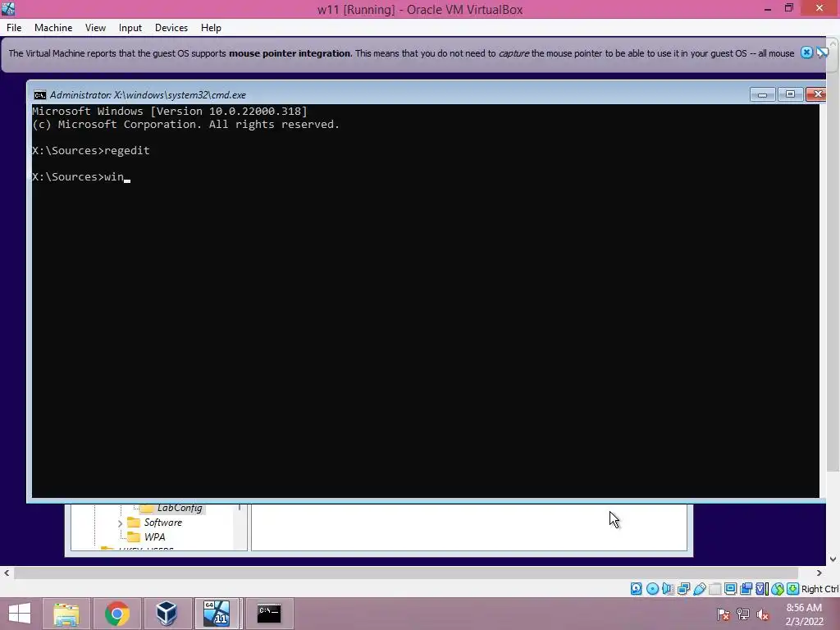The image size is (840, 630).
Task: Open the View menu
Action: click(95, 28)
